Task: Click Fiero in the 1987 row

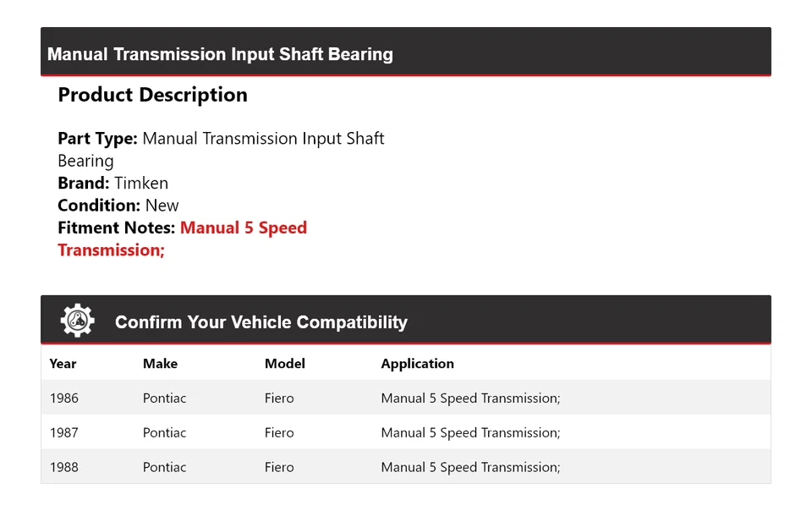Action: [x=279, y=433]
